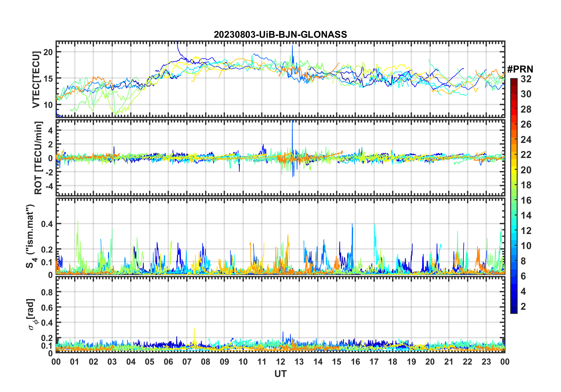Click ROT y-axis tick -2
The image size is (561, 392).
coord(49,172)
